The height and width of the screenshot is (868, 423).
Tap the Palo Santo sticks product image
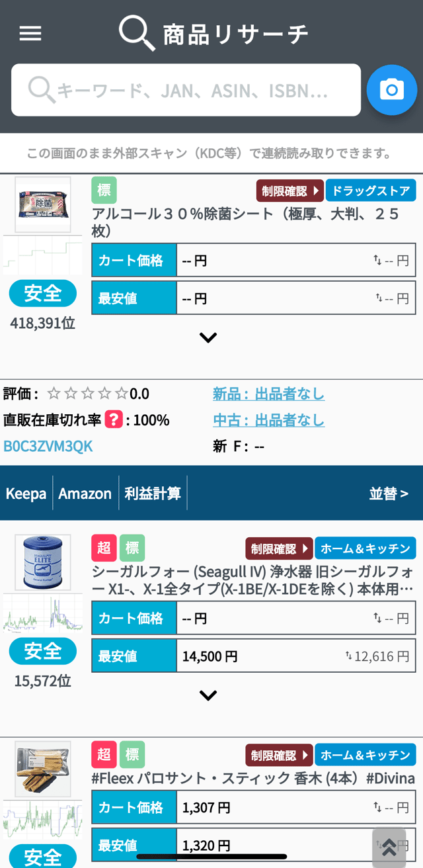click(42, 768)
